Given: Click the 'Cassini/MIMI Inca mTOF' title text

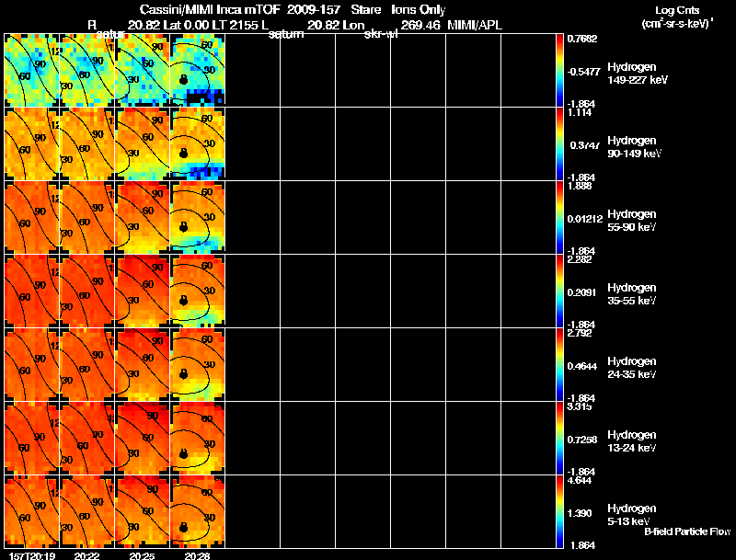Looking at the screenshot, I should click(210, 9).
